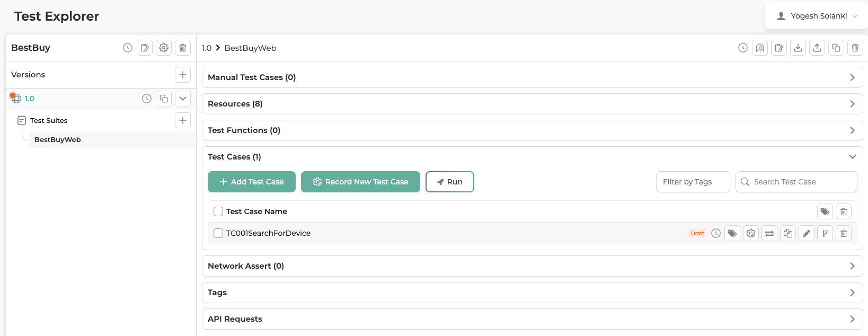Click the Versions label

(28, 75)
